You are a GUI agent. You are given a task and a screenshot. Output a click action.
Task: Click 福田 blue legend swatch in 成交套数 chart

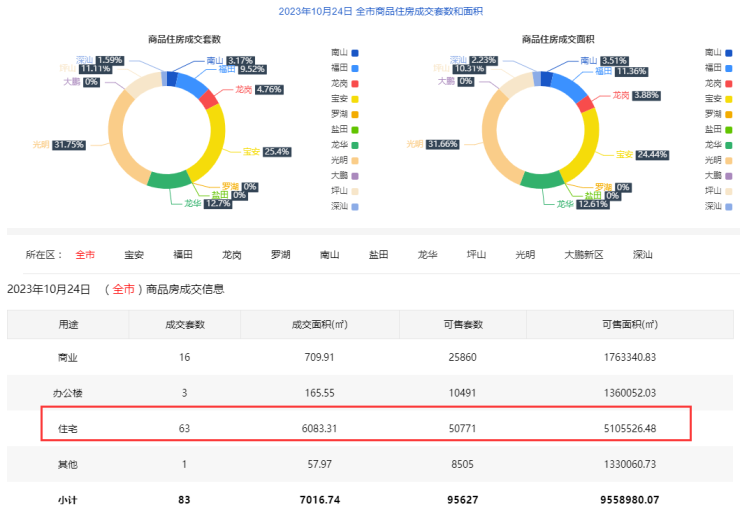(x=355, y=67)
